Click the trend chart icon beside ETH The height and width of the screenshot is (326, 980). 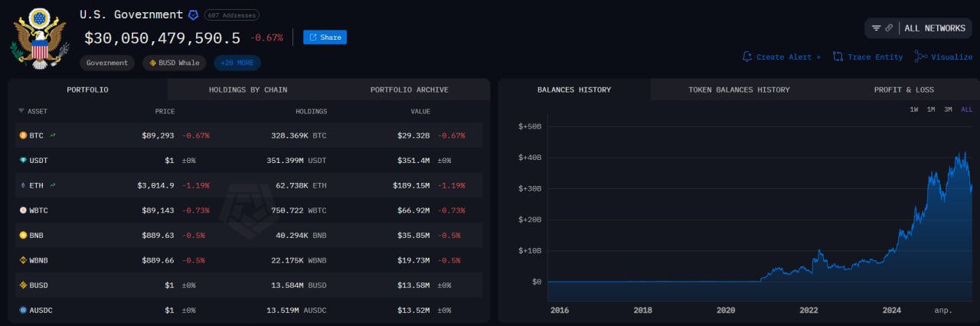pos(53,185)
